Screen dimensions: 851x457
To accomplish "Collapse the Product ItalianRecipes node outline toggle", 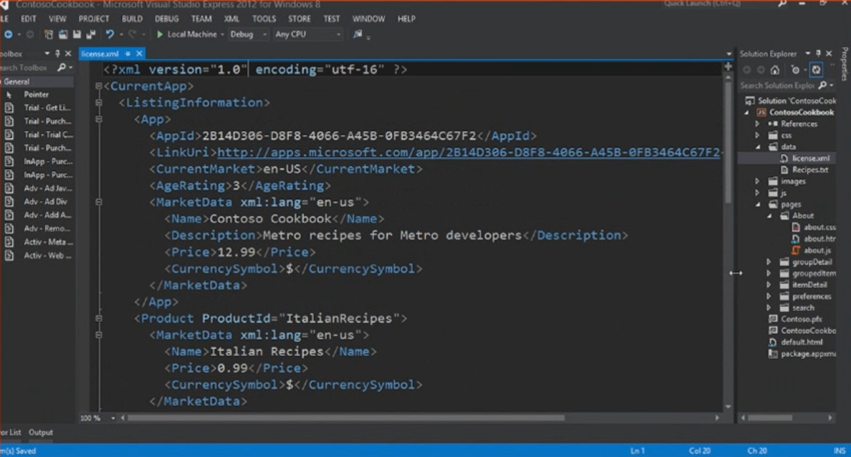I will [99, 319].
